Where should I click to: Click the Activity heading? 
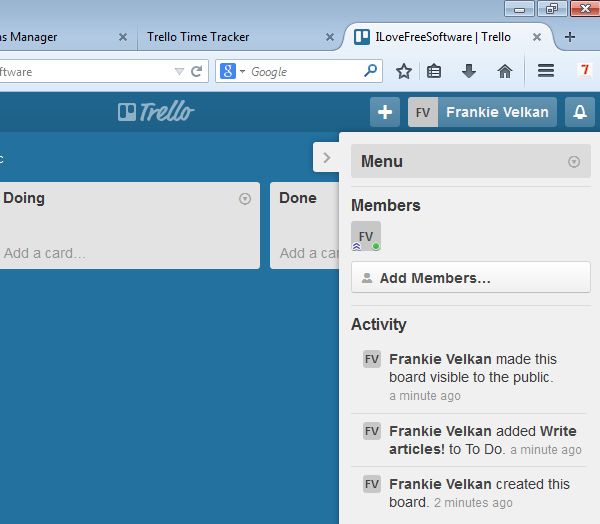click(x=379, y=325)
